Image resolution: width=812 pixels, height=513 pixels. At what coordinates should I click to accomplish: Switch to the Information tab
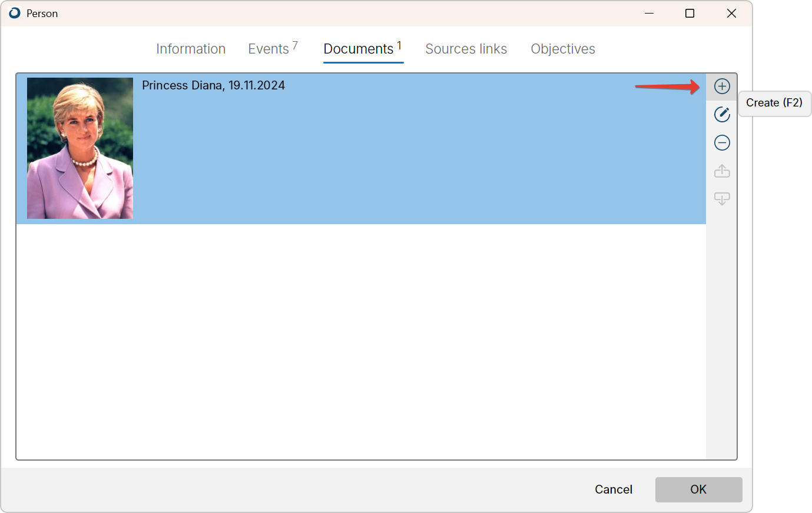(x=191, y=49)
